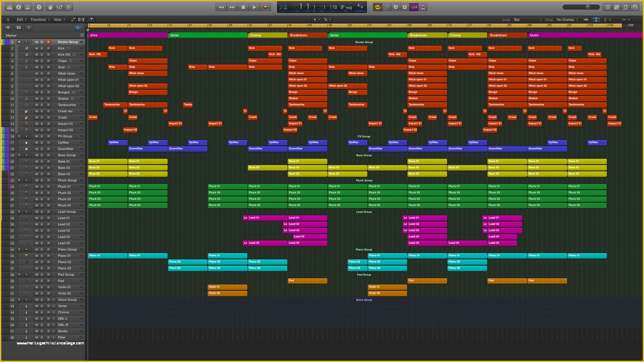Click the Fast Forward transport button
The height and width of the screenshot is (362, 644).
(x=232, y=7)
